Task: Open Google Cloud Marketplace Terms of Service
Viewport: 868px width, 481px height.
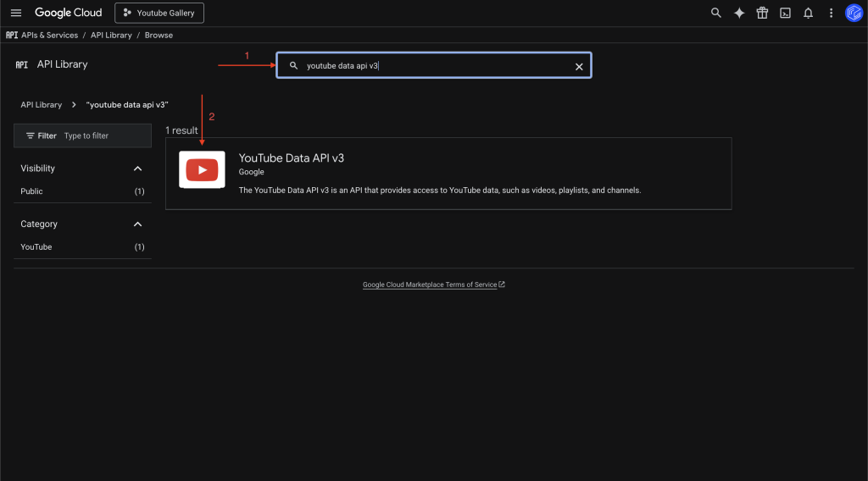Action: coord(430,285)
